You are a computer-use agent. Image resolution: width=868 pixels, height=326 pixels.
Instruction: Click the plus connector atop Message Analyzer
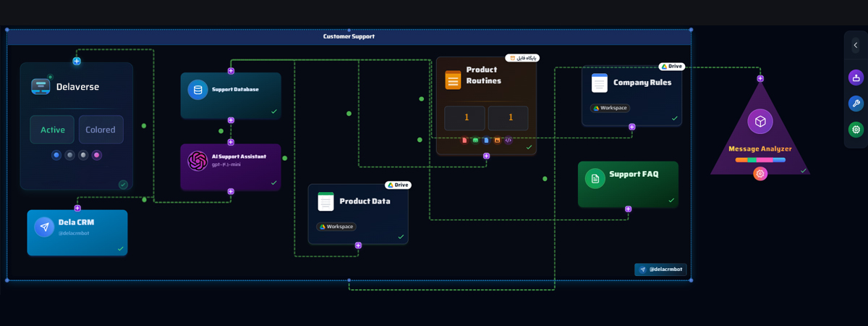click(x=760, y=78)
